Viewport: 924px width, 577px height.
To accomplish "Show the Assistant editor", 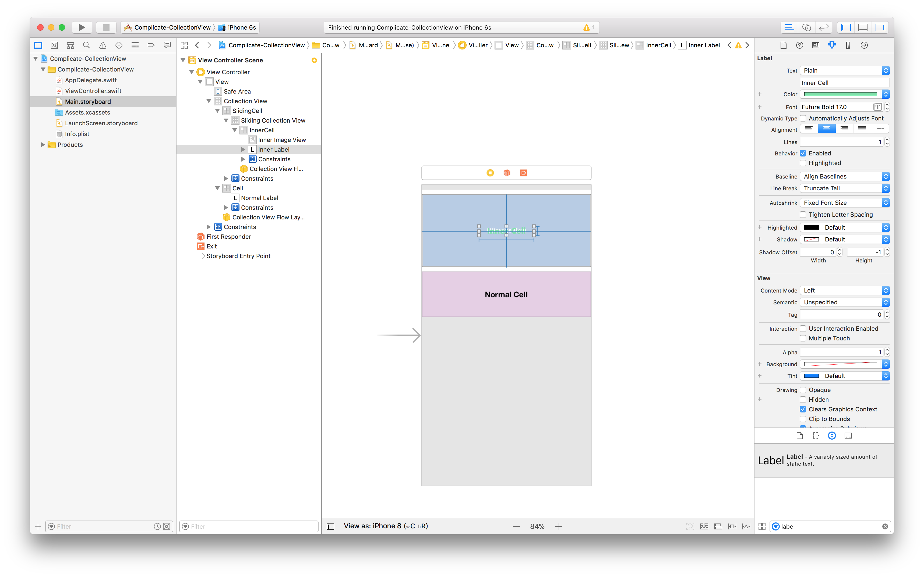I will (806, 27).
